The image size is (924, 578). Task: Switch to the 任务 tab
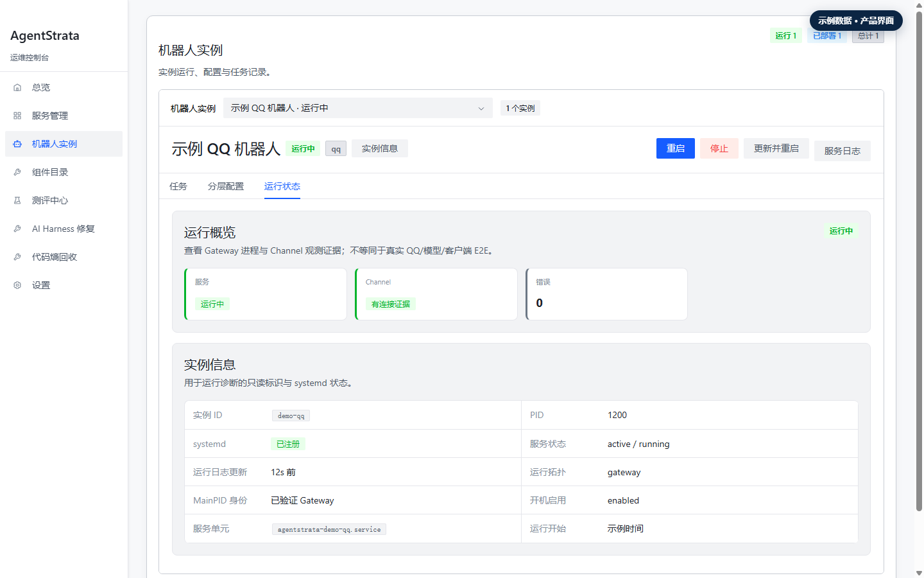pyautogui.click(x=178, y=186)
